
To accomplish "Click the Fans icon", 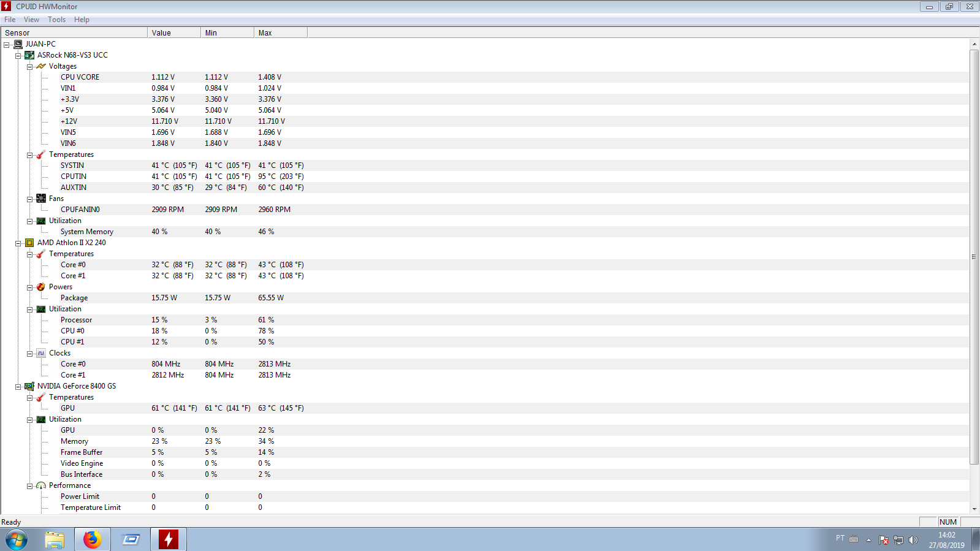I will 41,199.
